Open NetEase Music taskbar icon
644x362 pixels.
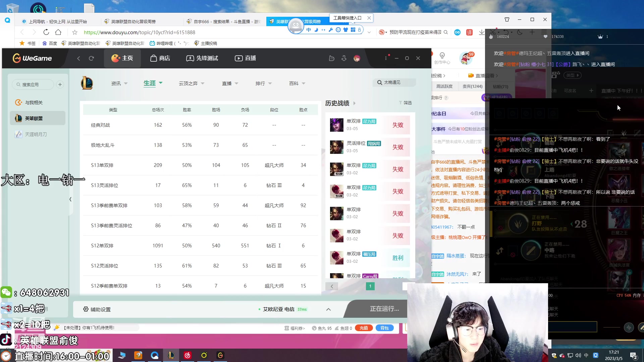coord(187,355)
